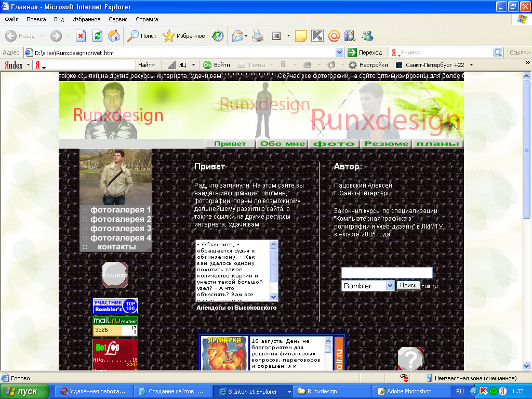Click the Refresh page icon
The image size is (532, 399).
coord(98,36)
